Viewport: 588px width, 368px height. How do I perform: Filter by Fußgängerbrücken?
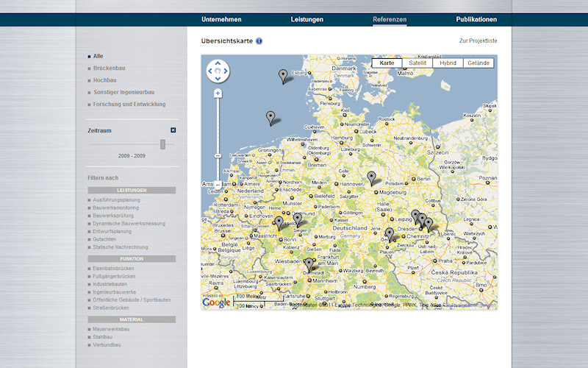click(x=114, y=277)
